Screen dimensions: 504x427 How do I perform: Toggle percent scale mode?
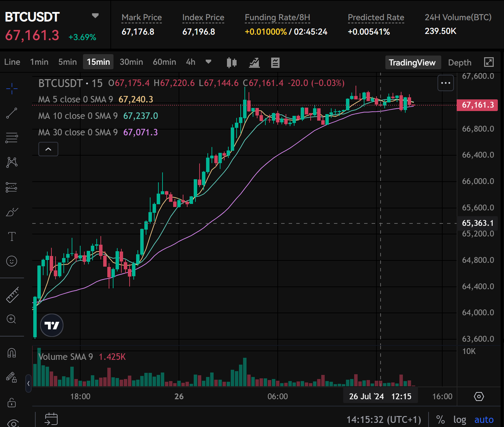[x=440, y=420]
